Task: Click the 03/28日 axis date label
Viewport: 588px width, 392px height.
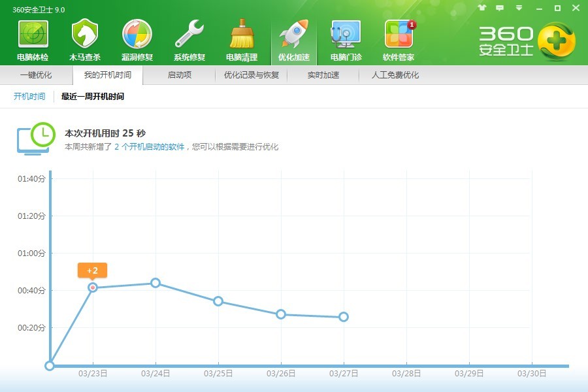Action: click(x=406, y=374)
